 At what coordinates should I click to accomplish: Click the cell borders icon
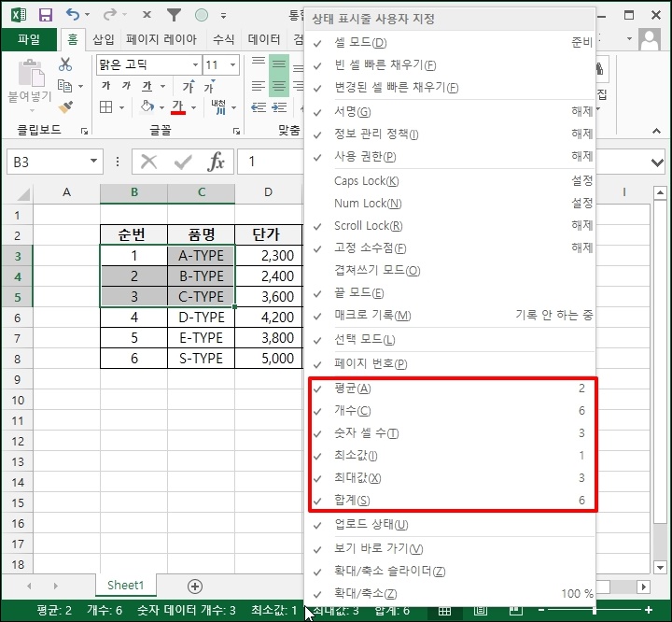pos(105,106)
